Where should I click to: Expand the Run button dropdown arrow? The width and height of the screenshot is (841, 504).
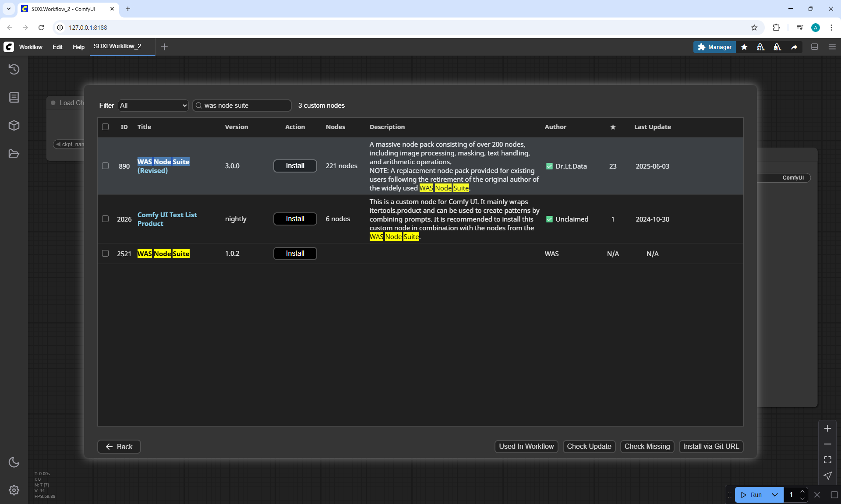tap(775, 495)
